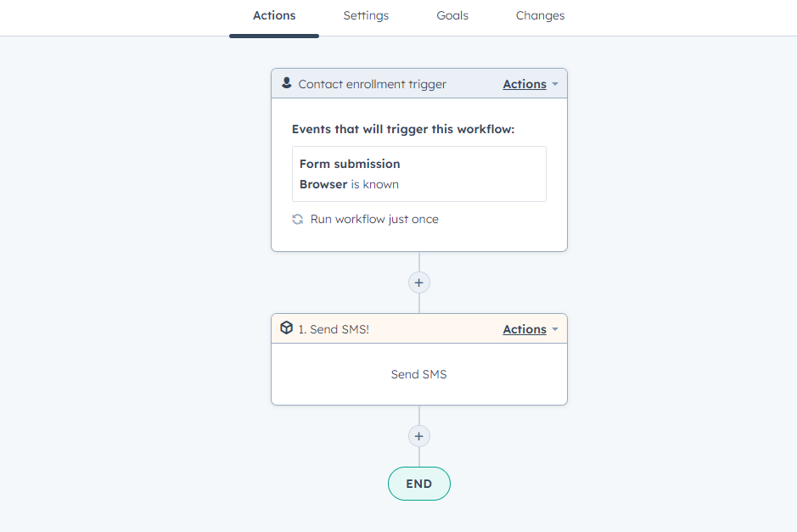
Task: Click the plus button above the END node
Action: click(419, 436)
